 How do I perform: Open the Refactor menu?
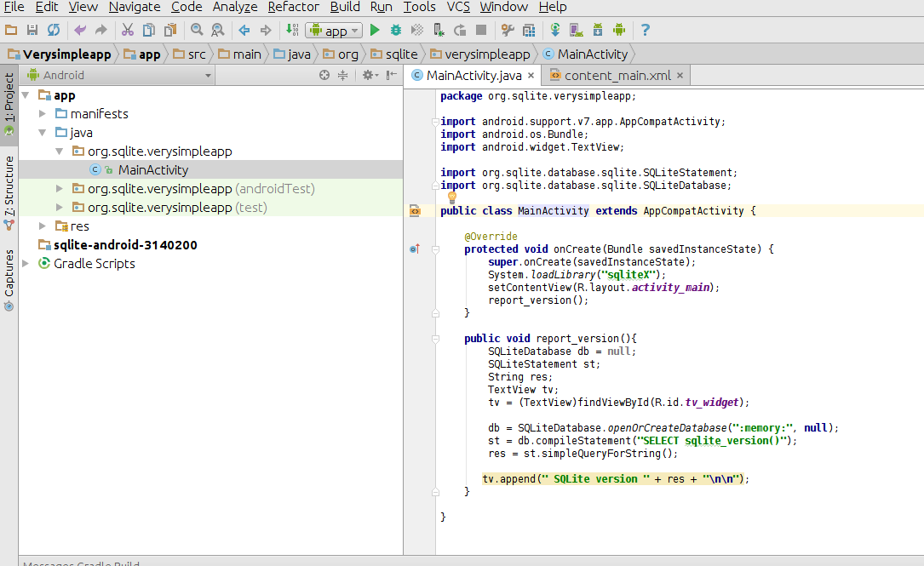click(293, 7)
